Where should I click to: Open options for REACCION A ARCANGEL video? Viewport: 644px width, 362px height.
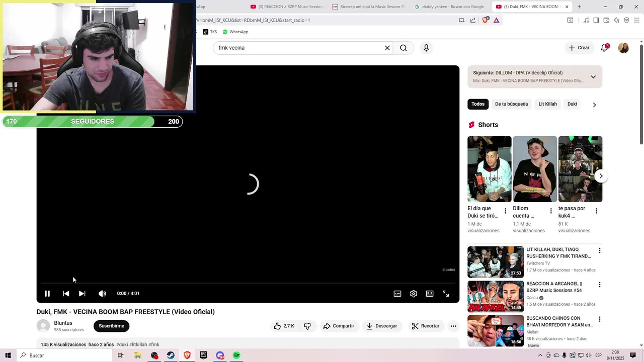pos(599,285)
